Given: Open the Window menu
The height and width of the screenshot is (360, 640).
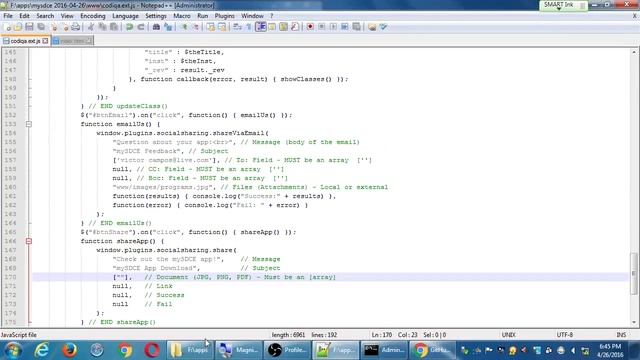Looking at the screenshot, I should pos(252,16).
